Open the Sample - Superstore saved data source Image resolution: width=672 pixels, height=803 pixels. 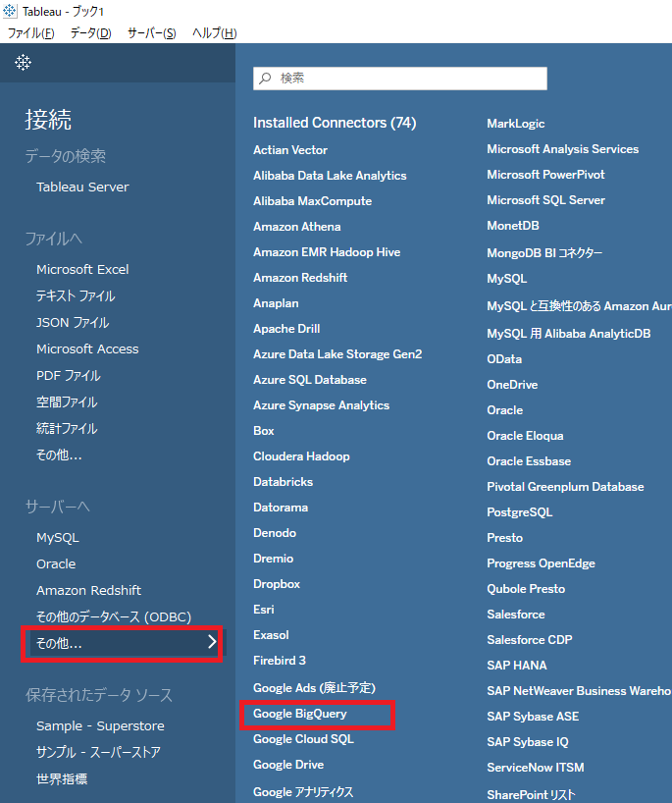tap(100, 726)
